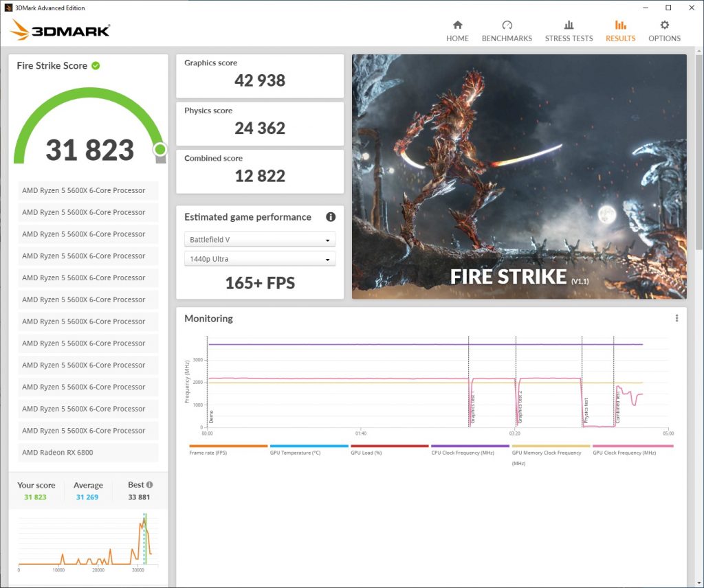Screen dimensions: 704x588
Task: Click the Demo marker in monitoring chart
Action: (211, 417)
